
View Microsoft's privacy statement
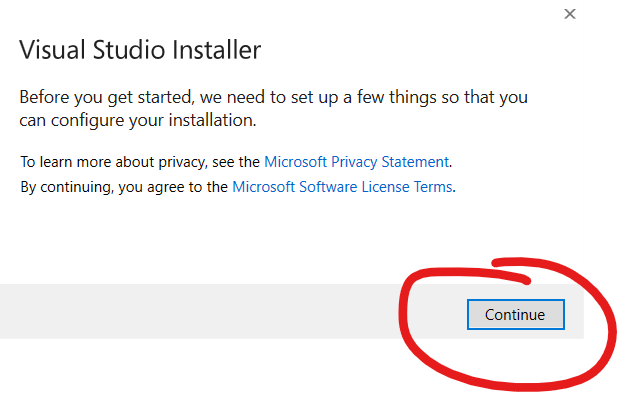[x=356, y=162]
